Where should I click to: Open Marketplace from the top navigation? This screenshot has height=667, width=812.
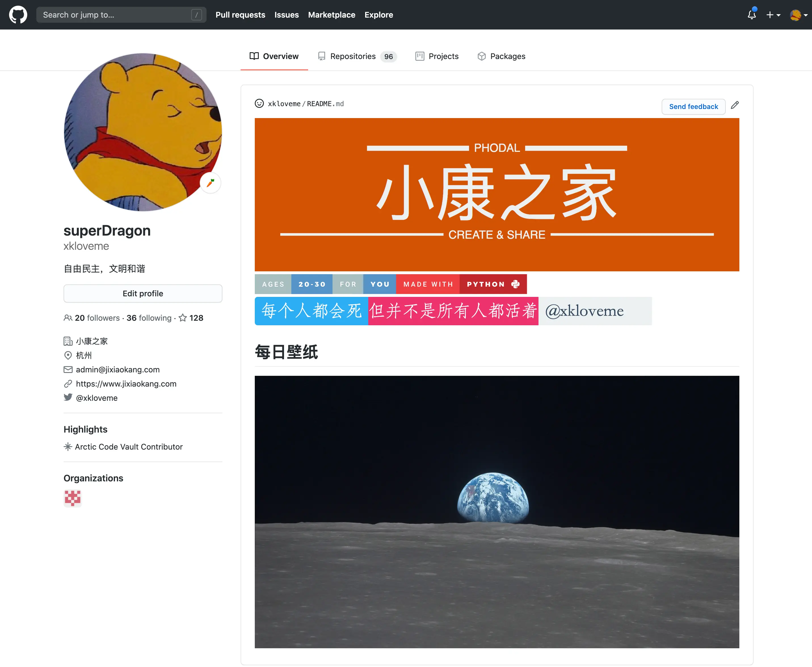coord(331,14)
